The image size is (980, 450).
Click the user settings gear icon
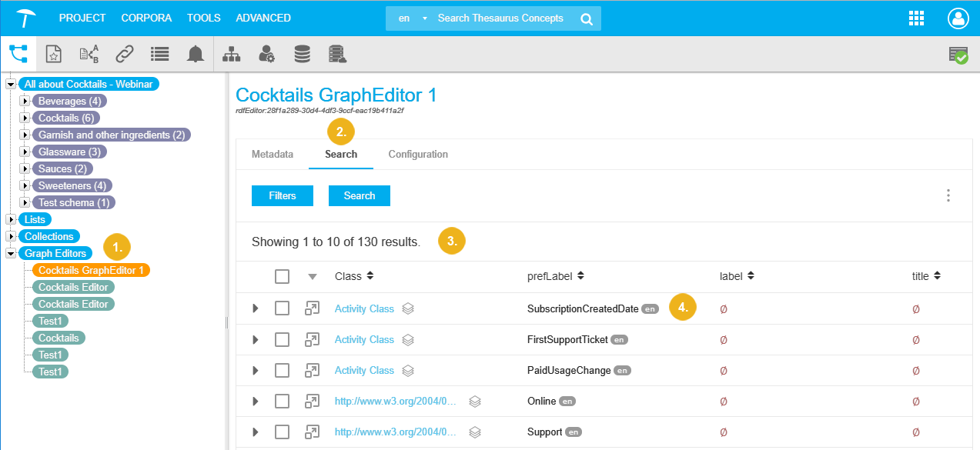pos(266,54)
